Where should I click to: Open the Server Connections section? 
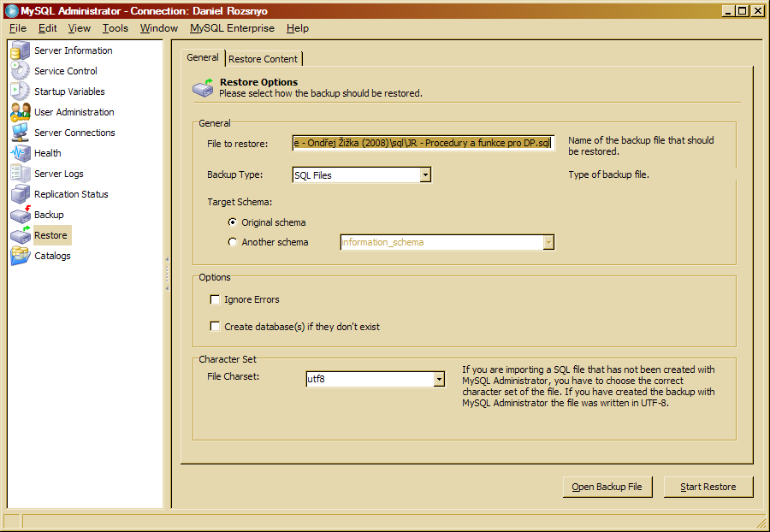coord(74,133)
